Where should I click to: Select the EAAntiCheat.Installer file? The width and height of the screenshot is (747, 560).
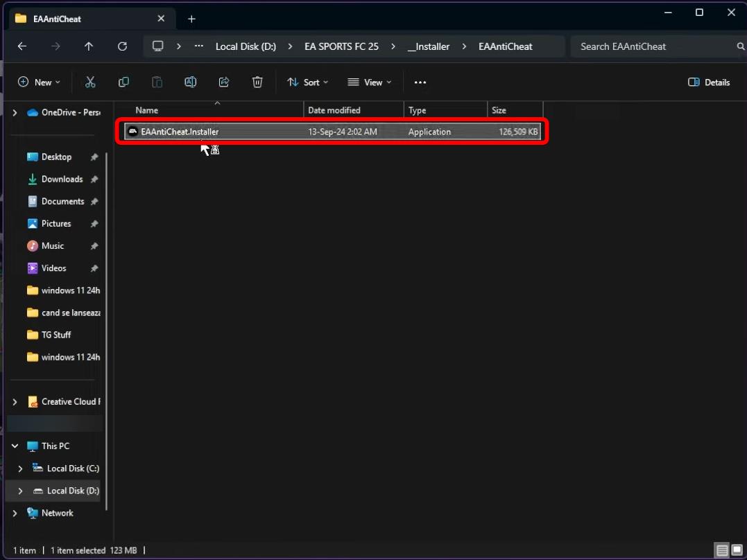click(x=332, y=132)
